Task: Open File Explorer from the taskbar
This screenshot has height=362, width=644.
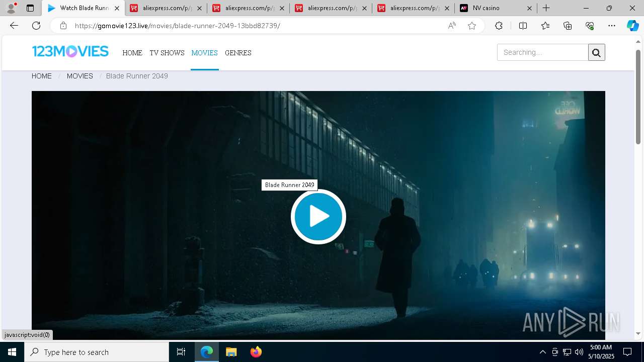Action: [231, 352]
